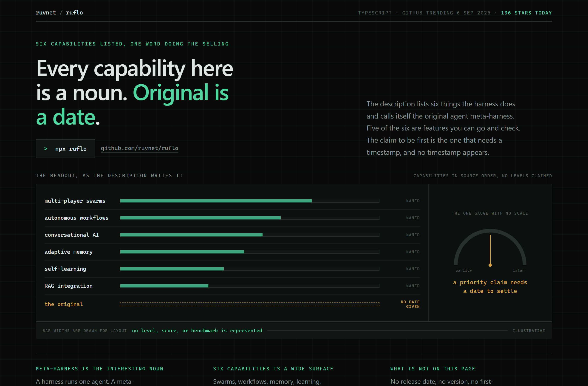Click 'META-HARNESS IS THE INTERESTING NOUN' heading
The width and height of the screenshot is (588, 386).
99,369
